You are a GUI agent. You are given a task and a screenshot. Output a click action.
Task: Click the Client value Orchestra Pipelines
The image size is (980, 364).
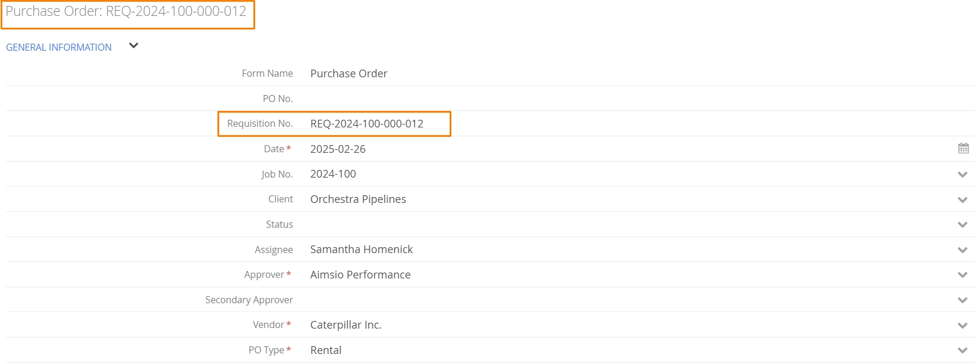point(358,199)
